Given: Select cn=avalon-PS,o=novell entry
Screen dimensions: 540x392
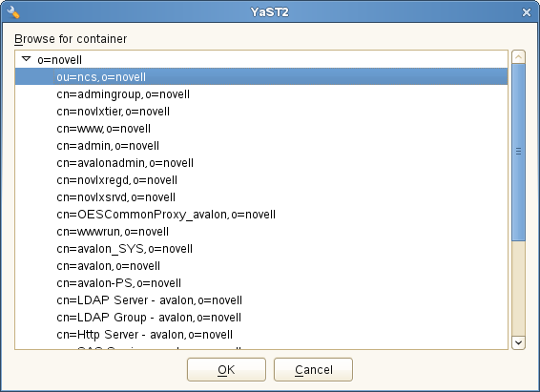Looking at the screenshot, I should [118, 283].
